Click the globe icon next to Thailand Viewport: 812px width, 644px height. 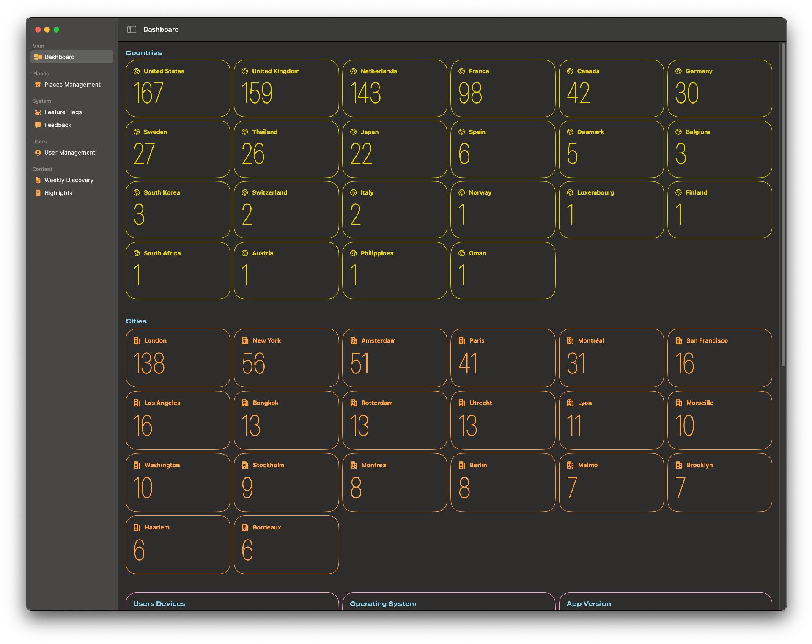coord(245,132)
